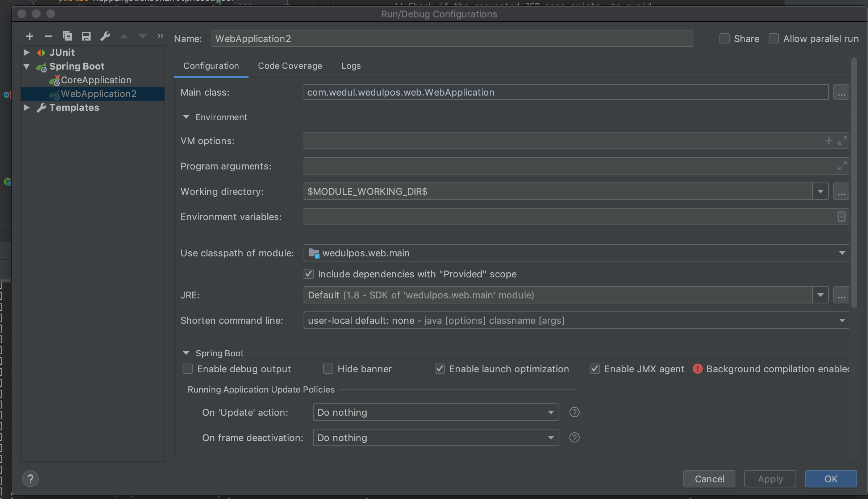Viewport: 868px width, 499px height.
Task: Click the minus icon to remove configuration
Action: tap(48, 36)
